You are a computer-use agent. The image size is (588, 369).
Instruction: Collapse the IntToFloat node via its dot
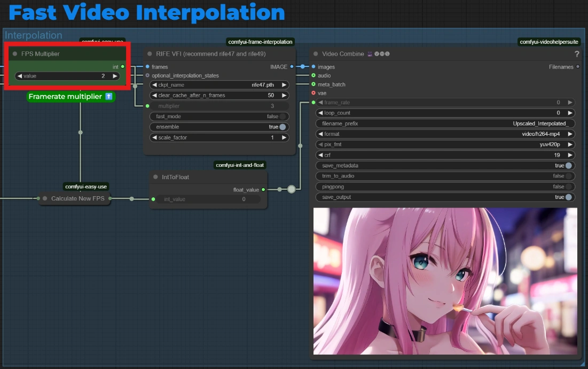click(x=155, y=177)
